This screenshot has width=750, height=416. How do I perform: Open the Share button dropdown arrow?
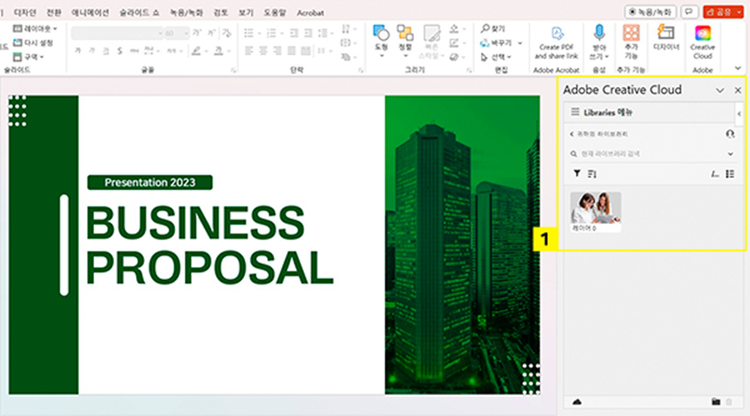click(x=739, y=11)
